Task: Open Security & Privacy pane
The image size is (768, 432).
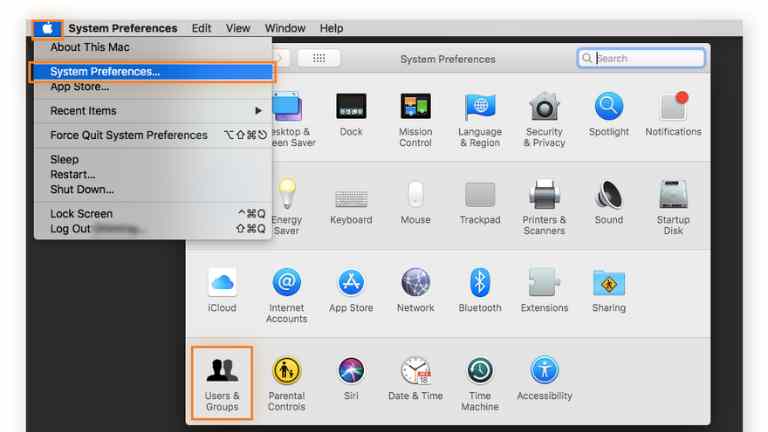Action: 544,120
